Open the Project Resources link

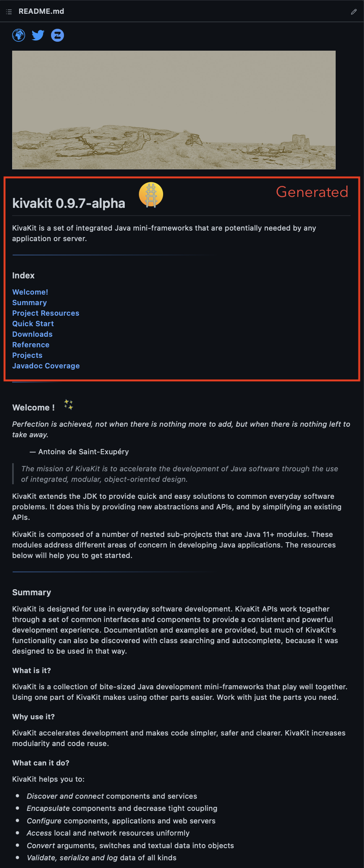tap(46, 313)
